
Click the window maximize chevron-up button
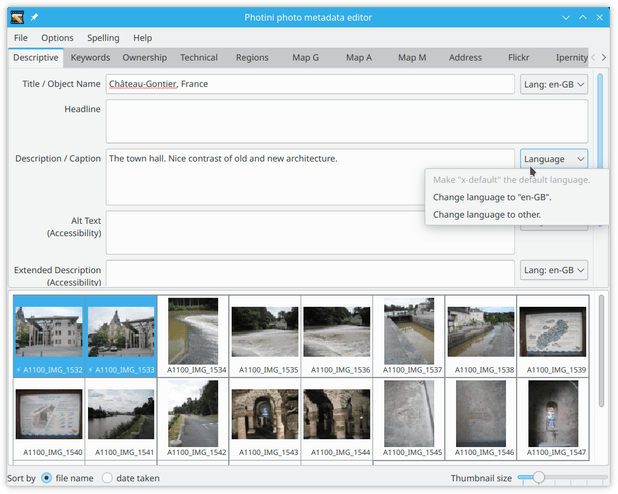pos(583,17)
